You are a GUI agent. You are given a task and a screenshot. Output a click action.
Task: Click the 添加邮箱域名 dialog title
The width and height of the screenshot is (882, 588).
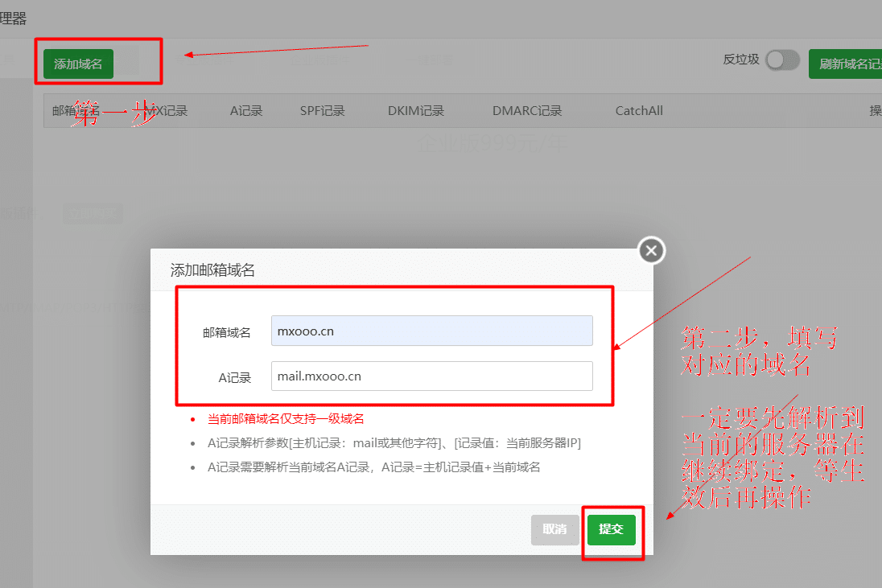coord(212,270)
